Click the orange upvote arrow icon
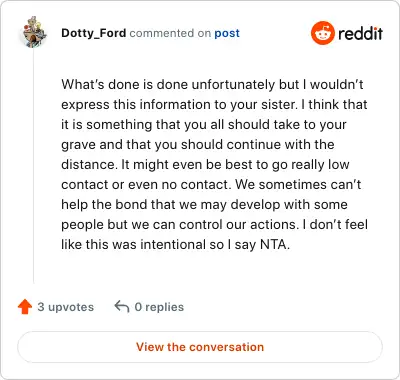 coord(25,307)
